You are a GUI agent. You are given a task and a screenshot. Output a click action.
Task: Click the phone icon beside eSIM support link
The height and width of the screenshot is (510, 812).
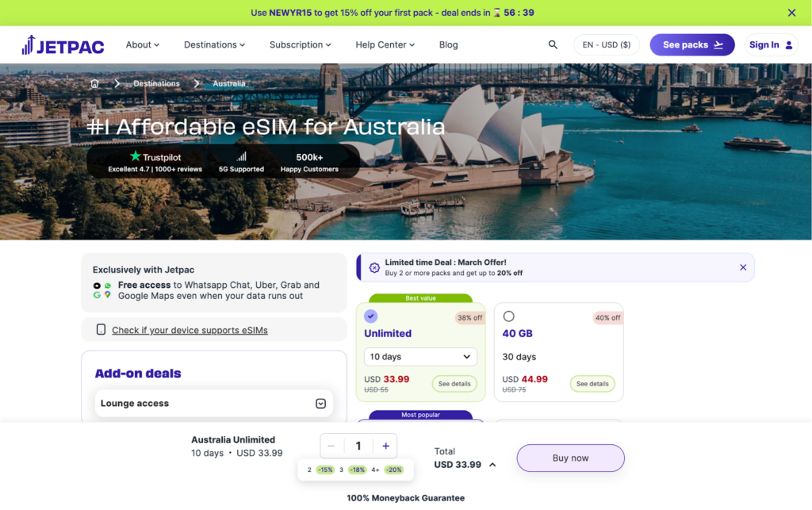pyautogui.click(x=101, y=328)
